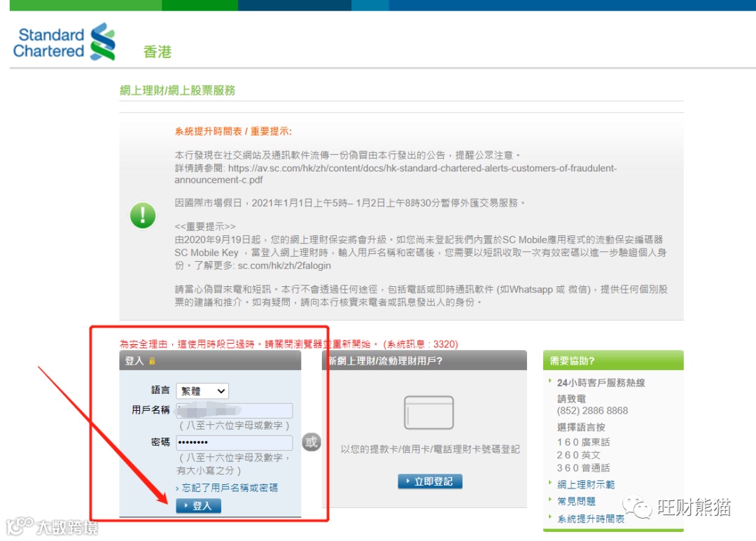756x541 pixels.
Task: Open the 系統提升時間表 link in help panel
Action: click(591, 519)
